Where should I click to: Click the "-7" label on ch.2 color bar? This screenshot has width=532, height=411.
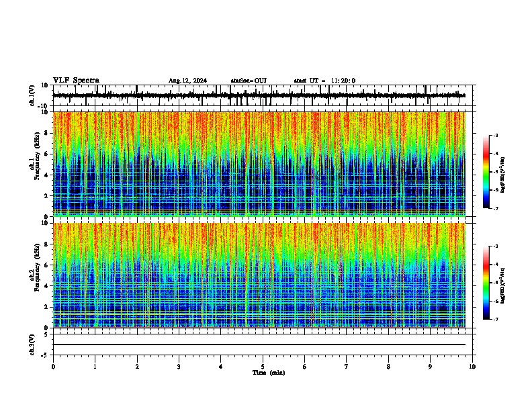[495, 319]
